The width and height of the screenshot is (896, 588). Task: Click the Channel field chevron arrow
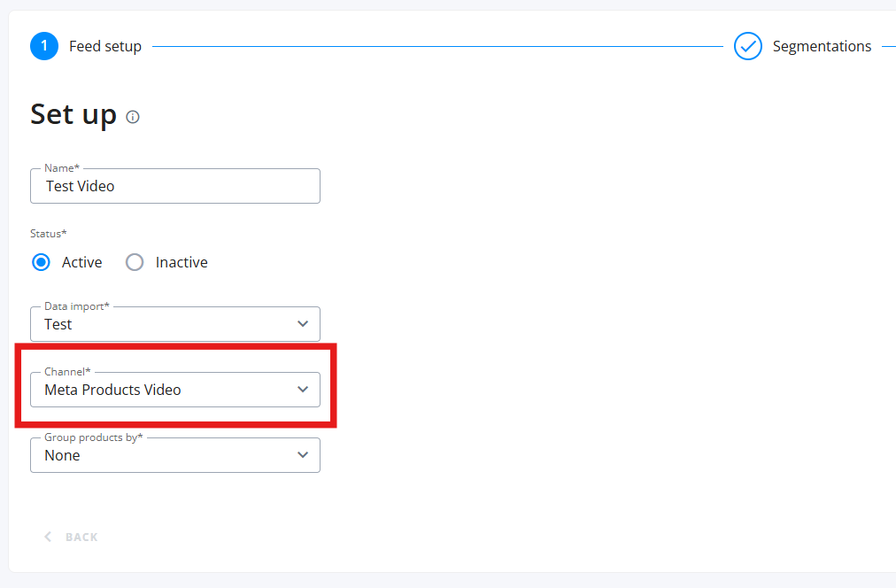303,390
